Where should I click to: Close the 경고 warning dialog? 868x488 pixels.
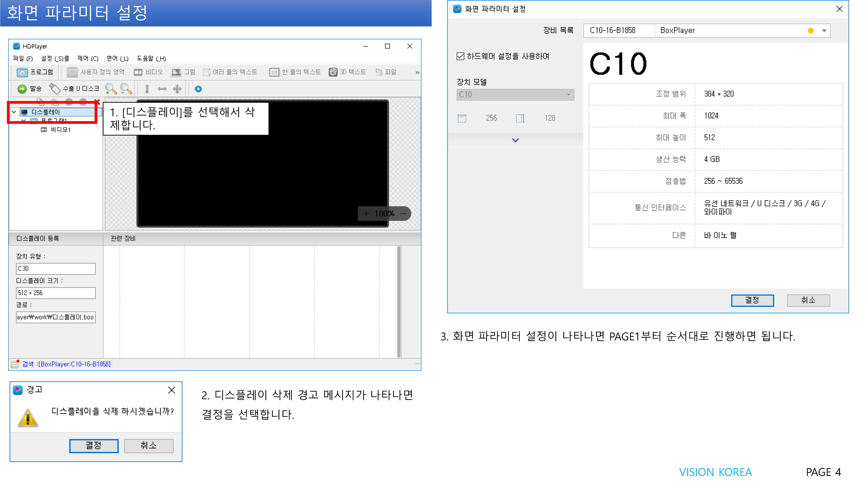click(x=171, y=390)
